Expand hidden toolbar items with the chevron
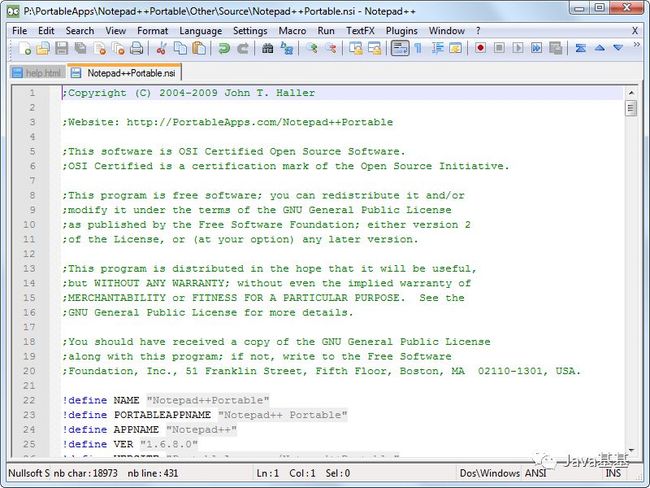Screen dimensions: 650x488 (637, 45)
